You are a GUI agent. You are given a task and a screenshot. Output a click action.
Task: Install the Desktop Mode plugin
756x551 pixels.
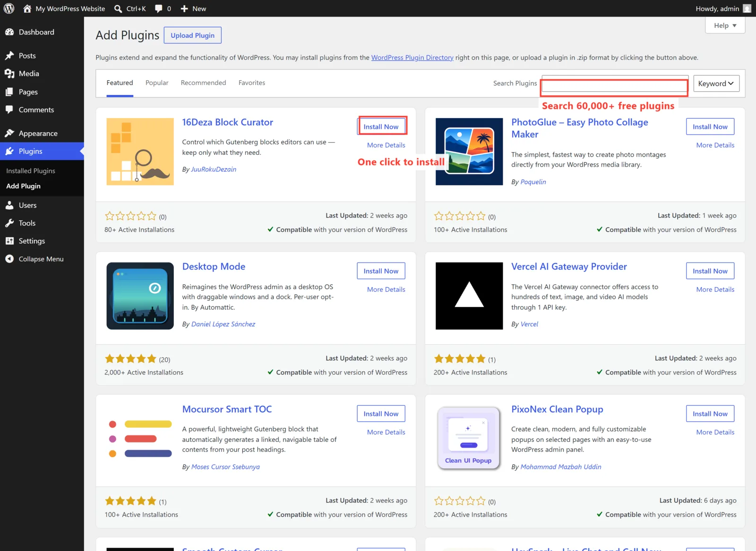[x=381, y=271]
